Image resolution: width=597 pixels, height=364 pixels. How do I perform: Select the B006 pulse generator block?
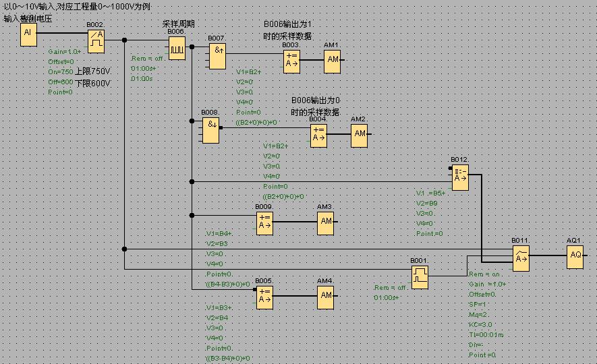pos(177,49)
